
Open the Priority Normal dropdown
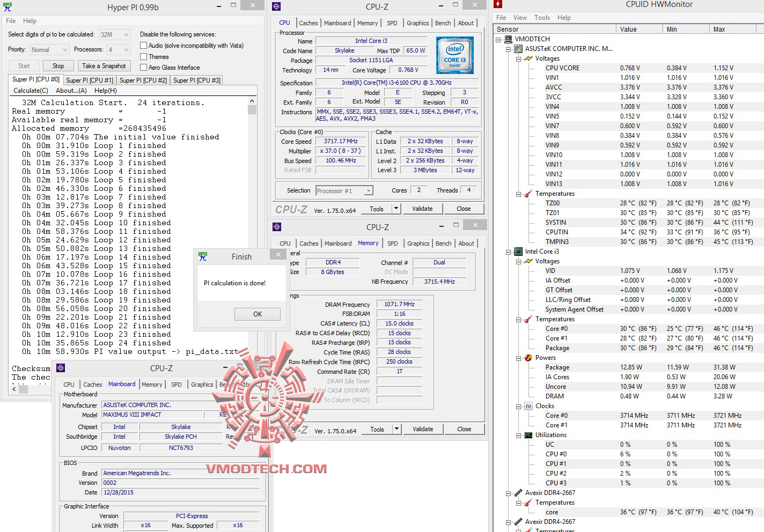click(49, 50)
